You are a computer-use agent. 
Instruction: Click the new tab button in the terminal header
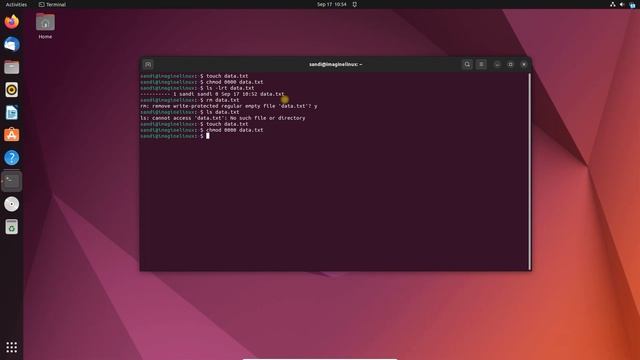(x=148, y=64)
